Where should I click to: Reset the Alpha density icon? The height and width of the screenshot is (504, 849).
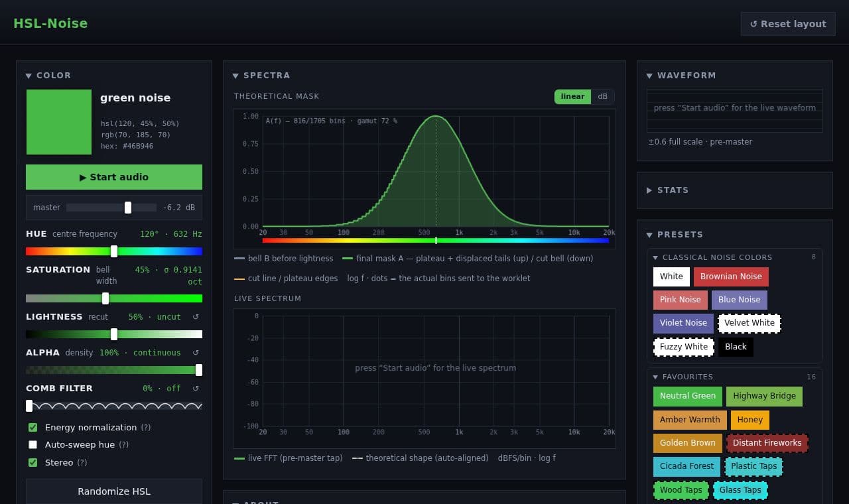click(196, 353)
